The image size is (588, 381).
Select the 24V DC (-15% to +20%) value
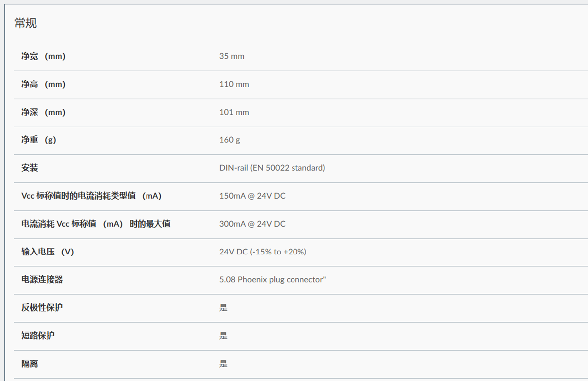pyautogui.click(x=263, y=252)
